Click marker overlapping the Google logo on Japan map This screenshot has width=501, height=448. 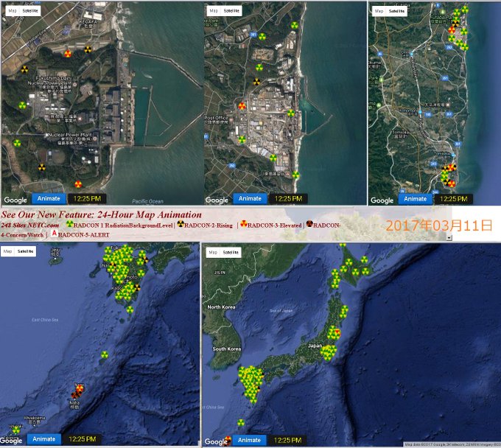pos(228,441)
